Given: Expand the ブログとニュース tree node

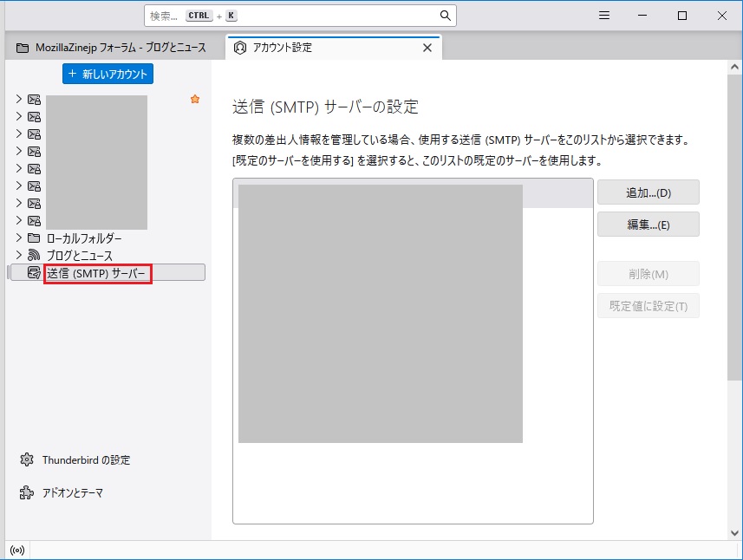Looking at the screenshot, I should 18,255.
